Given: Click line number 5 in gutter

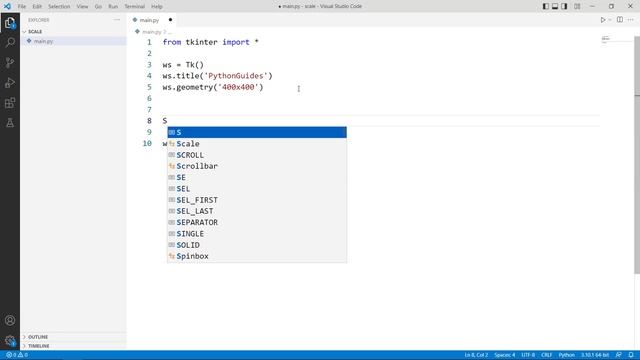Looking at the screenshot, I should 149,87.
